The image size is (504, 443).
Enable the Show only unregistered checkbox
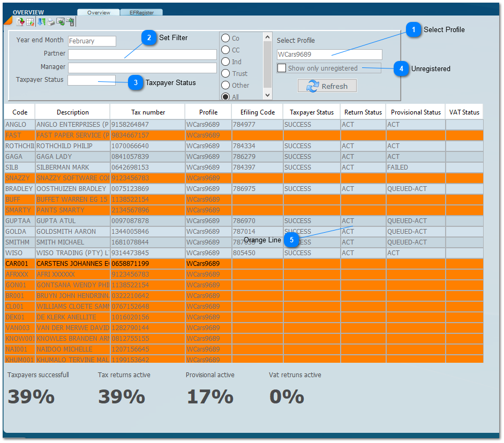(x=282, y=68)
